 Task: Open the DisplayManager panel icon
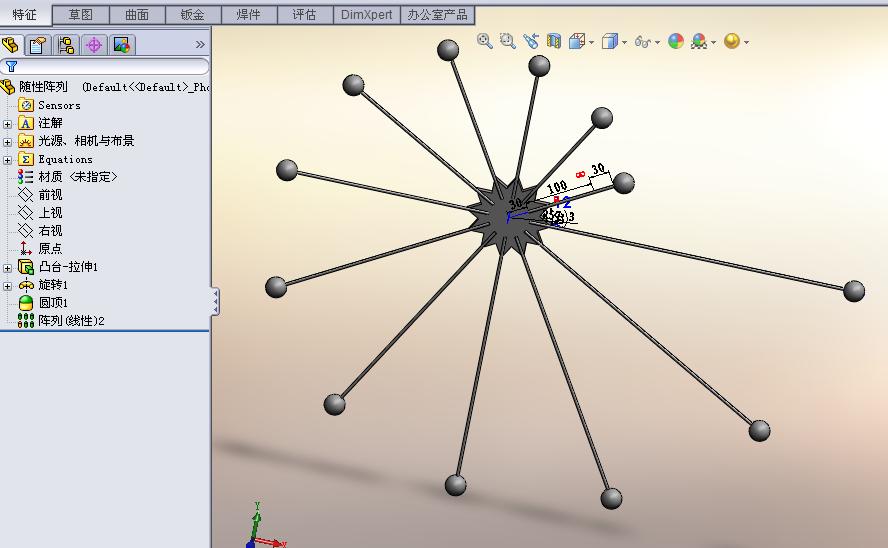[x=122, y=45]
